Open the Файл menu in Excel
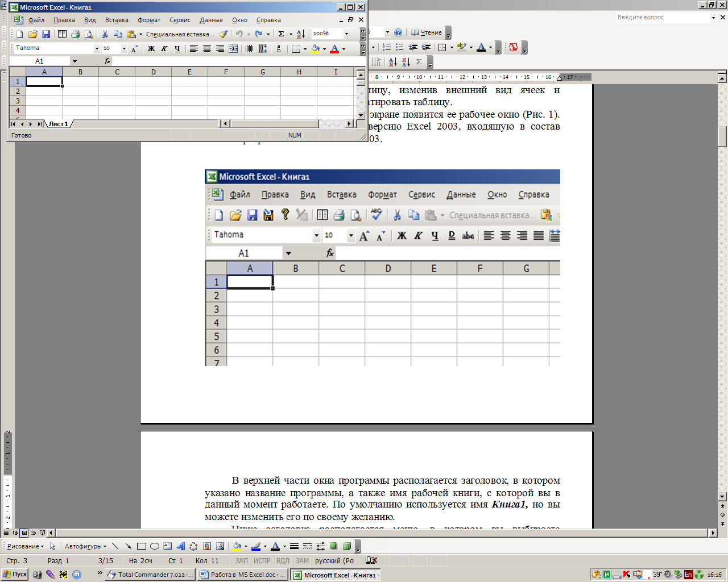Viewport: 728px width, 582px height. click(x=36, y=20)
